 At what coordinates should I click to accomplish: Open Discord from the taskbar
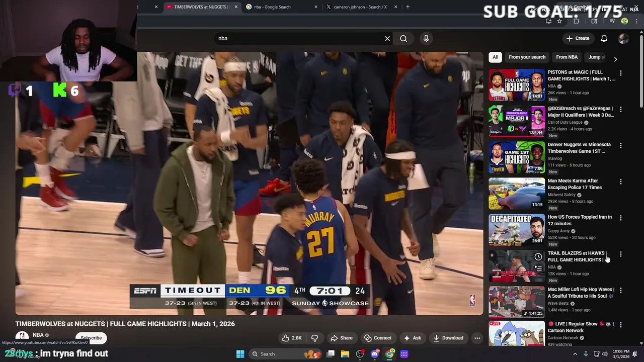click(374, 354)
